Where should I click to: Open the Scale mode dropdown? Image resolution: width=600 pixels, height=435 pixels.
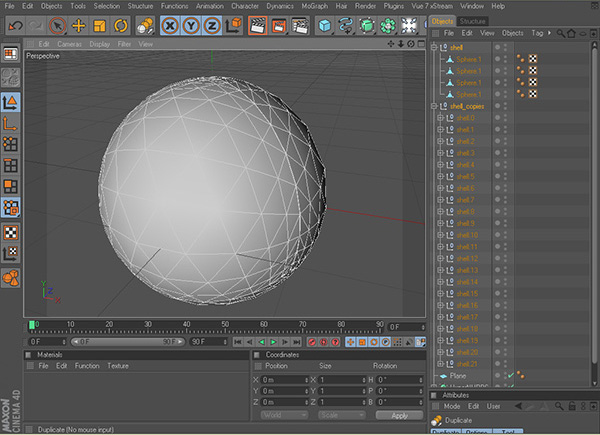tap(342, 415)
